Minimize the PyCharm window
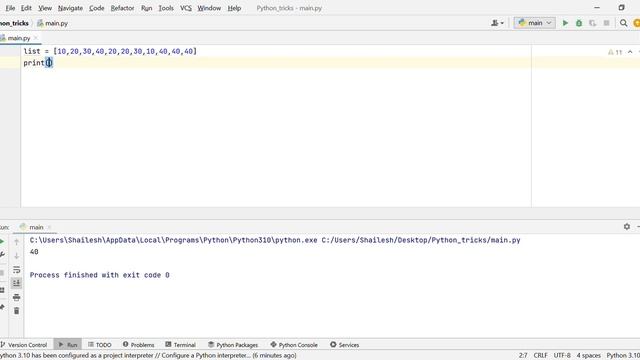 (x=597, y=8)
